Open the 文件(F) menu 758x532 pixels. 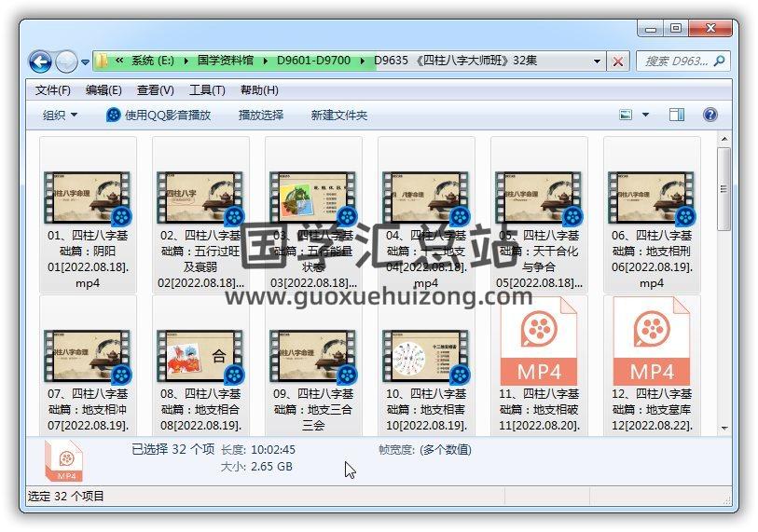pyautogui.click(x=52, y=90)
